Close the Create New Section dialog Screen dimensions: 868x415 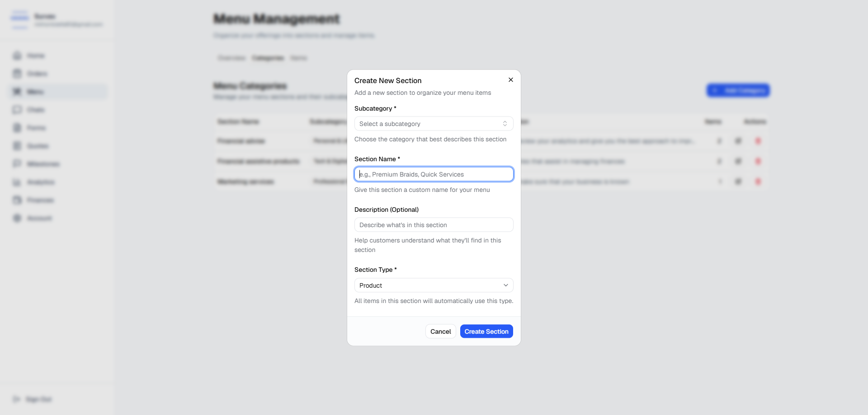511,80
